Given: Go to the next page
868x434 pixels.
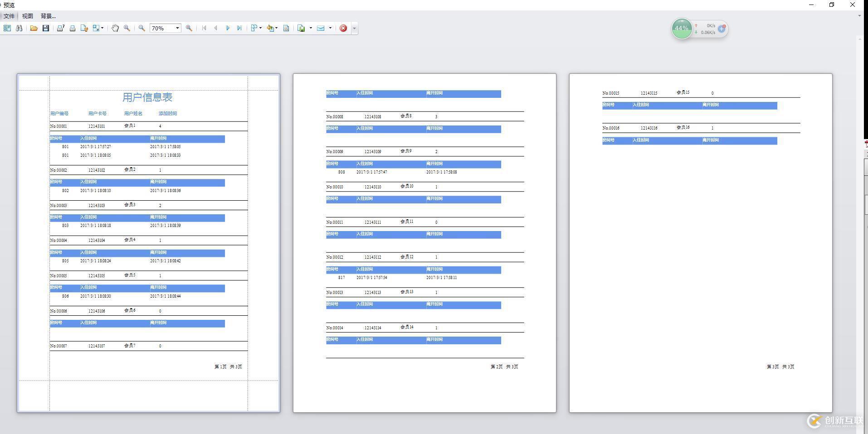Looking at the screenshot, I should click(228, 28).
